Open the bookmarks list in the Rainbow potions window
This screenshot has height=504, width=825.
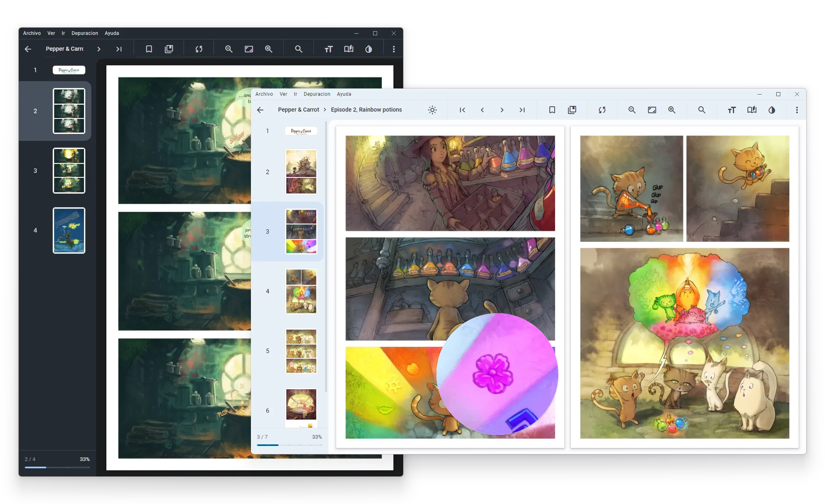click(x=572, y=110)
